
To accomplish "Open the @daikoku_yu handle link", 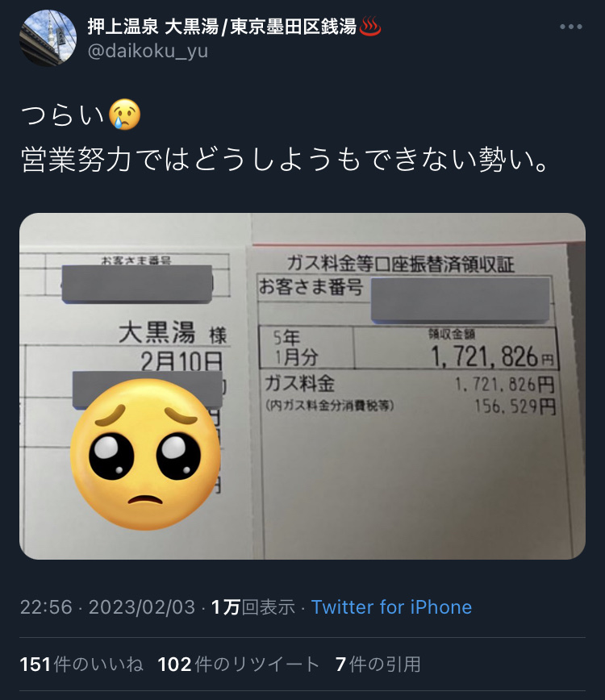I will pyautogui.click(x=148, y=52).
